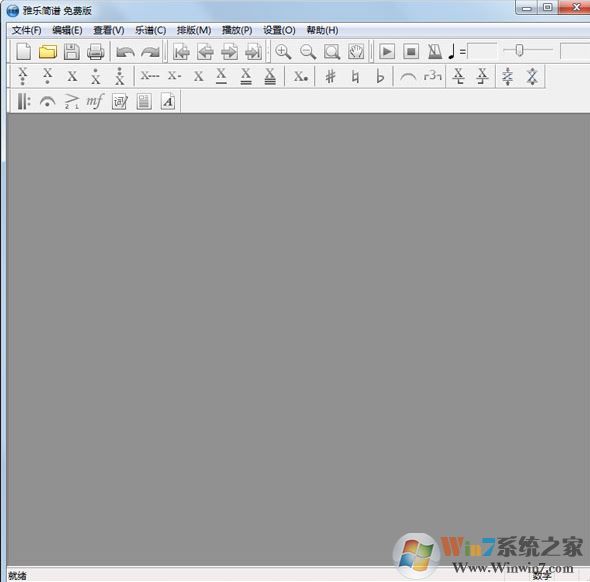Start playback with the play button
Screen dimensions: 590x582
pos(387,52)
